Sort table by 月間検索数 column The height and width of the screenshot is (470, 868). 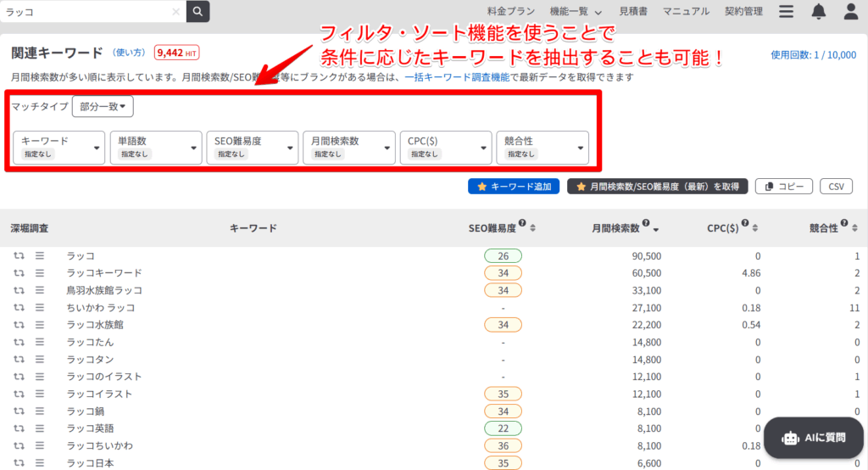[x=656, y=228]
